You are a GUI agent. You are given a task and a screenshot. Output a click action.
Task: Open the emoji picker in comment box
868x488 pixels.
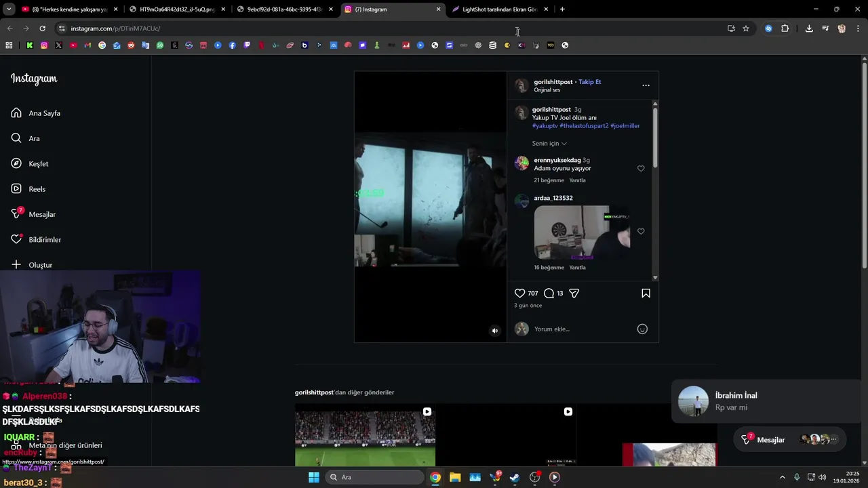coord(642,329)
